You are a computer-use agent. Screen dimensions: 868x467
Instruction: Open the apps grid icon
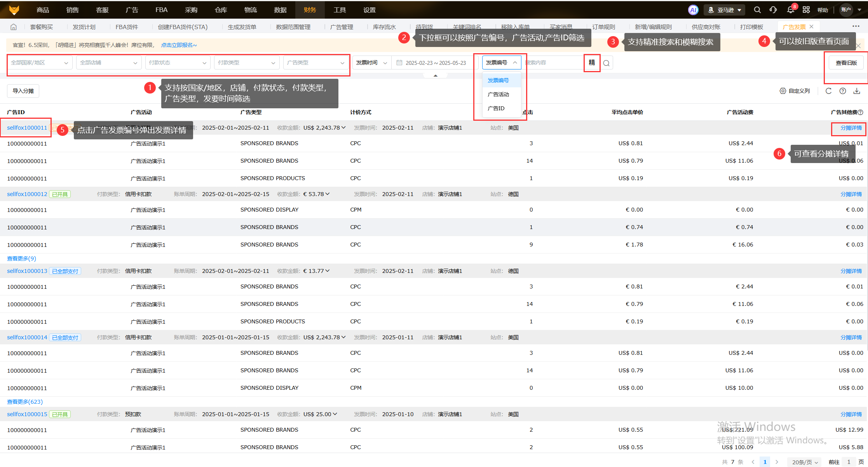click(x=806, y=10)
